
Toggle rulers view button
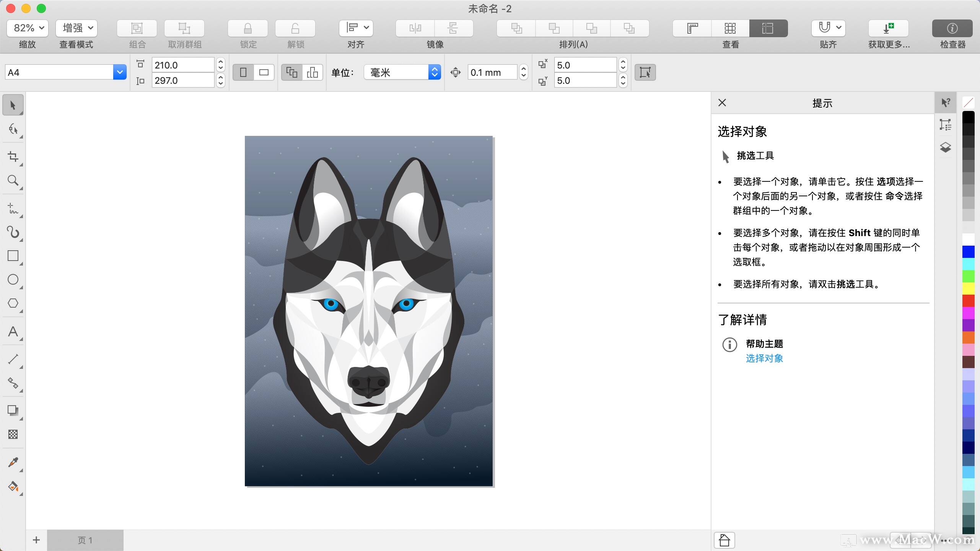(x=692, y=28)
